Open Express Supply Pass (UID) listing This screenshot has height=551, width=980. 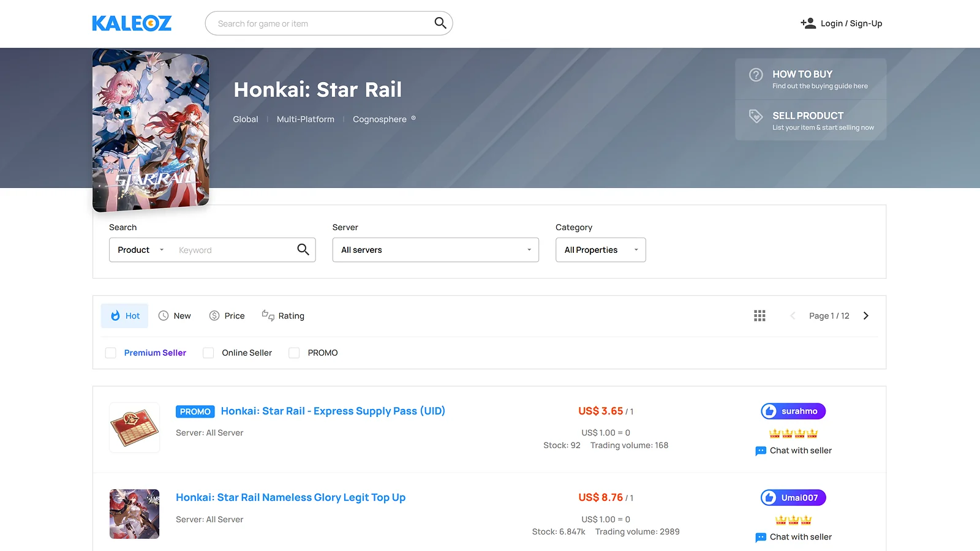coord(333,411)
